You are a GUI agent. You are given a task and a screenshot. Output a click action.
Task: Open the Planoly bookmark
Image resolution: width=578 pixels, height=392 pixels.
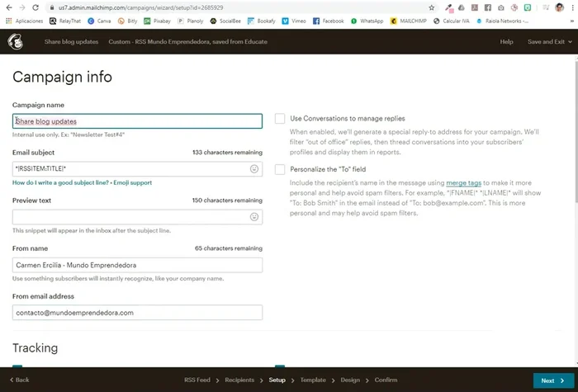pyautogui.click(x=191, y=21)
